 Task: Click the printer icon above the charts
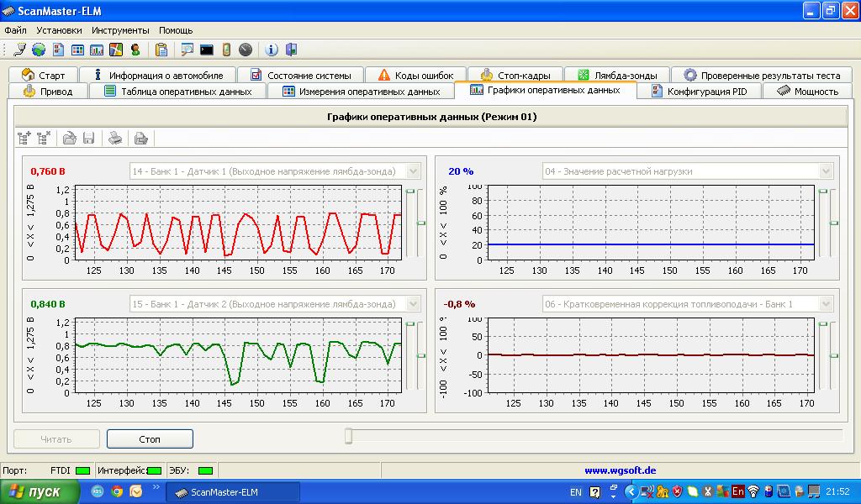coord(115,139)
